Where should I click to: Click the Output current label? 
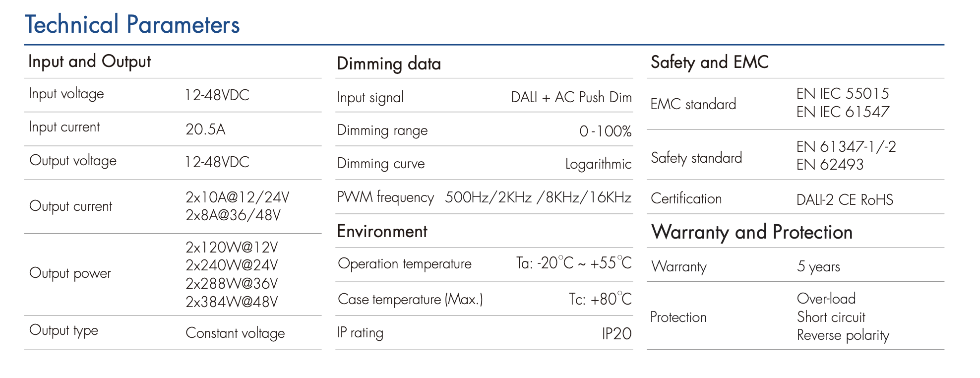(71, 206)
